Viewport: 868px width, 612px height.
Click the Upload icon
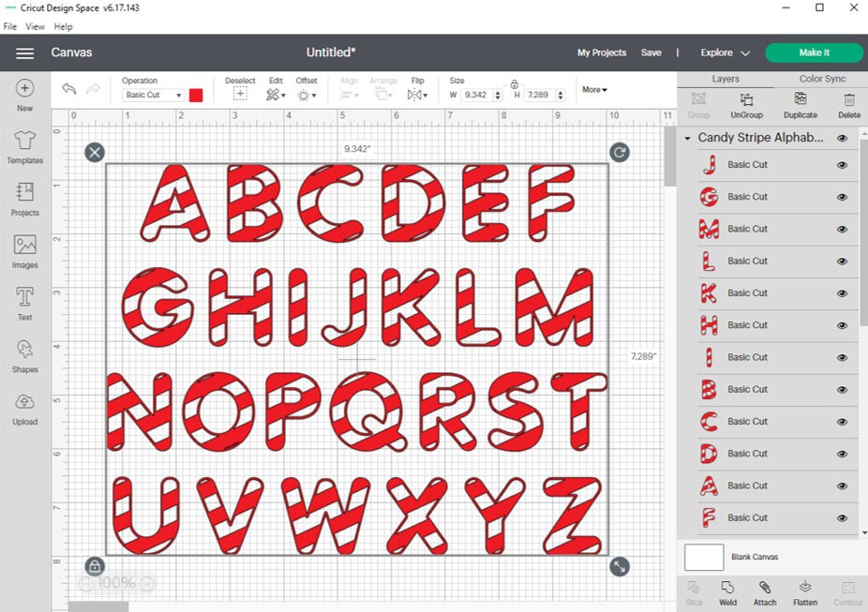click(24, 407)
